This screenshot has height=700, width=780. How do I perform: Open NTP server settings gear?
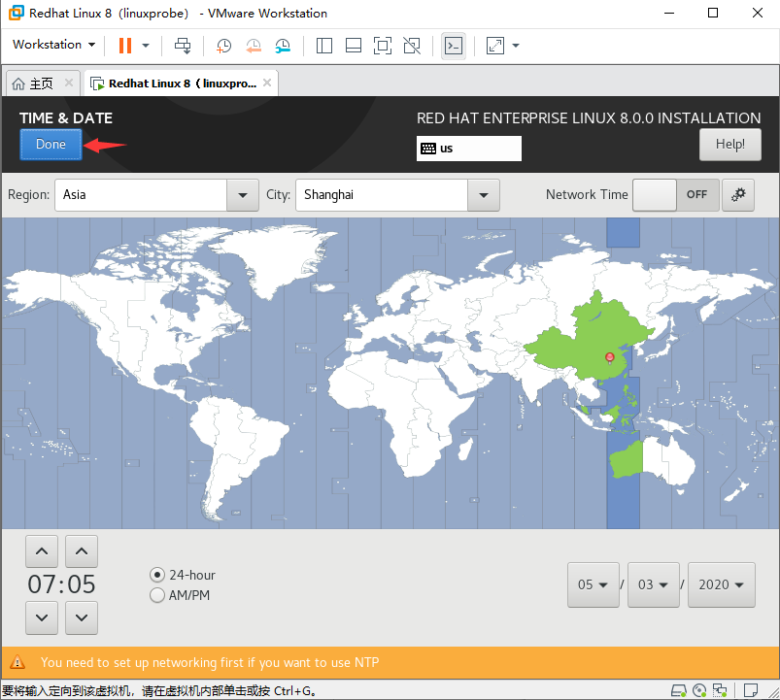coord(738,195)
